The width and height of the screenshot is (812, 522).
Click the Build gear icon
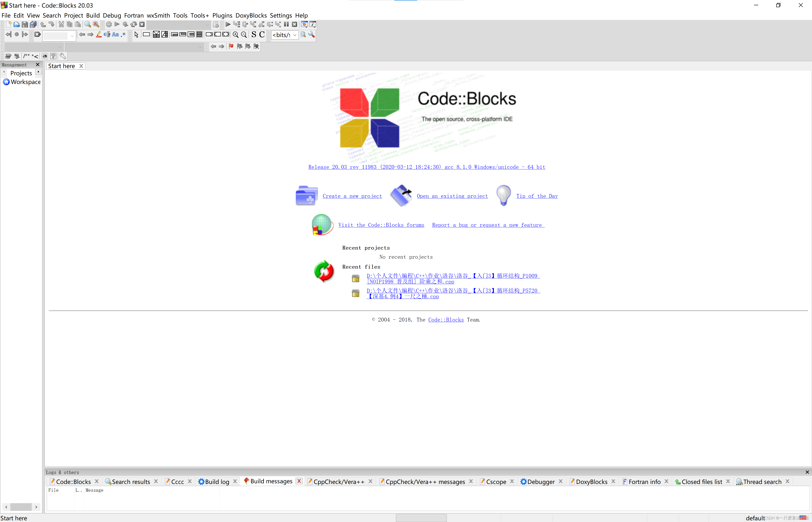[109, 24]
